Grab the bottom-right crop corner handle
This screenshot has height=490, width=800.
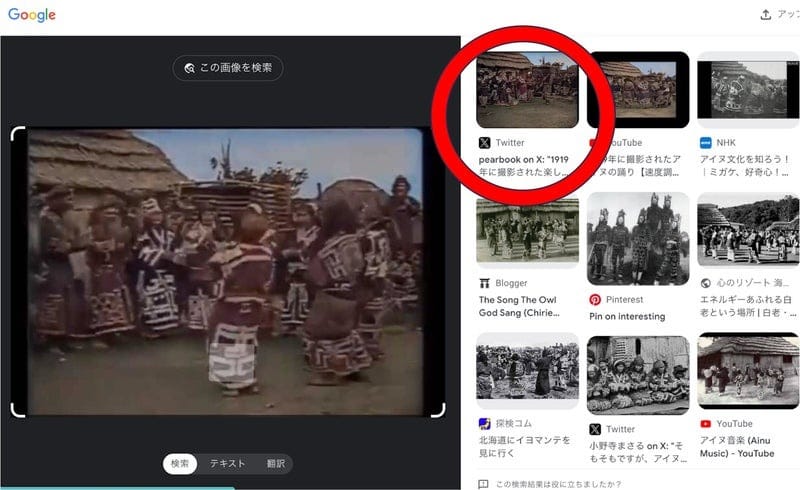pos(439,410)
